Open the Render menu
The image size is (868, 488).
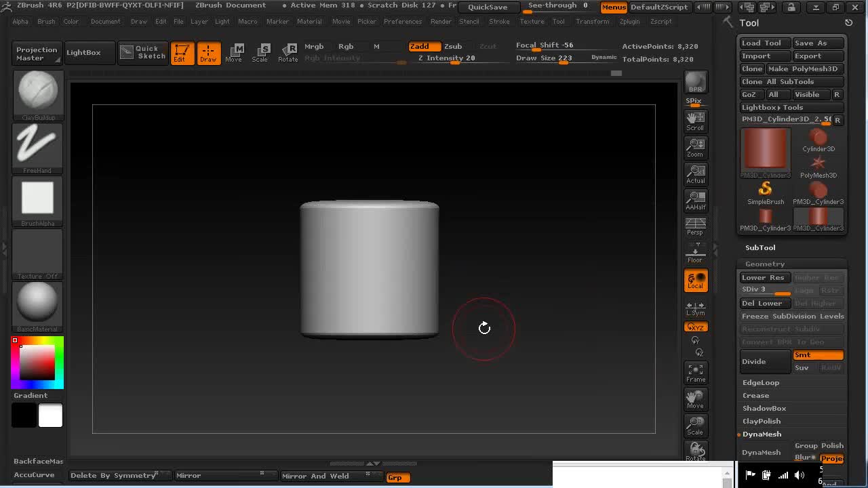pos(441,21)
